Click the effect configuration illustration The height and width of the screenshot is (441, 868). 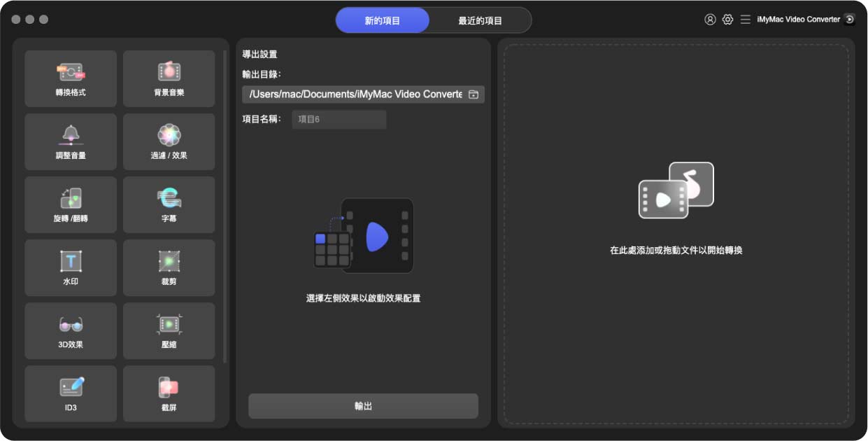click(x=363, y=235)
